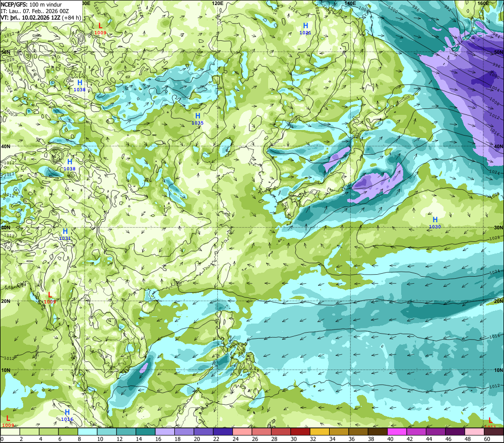Click the legend value label 40

(x=390, y=439)
